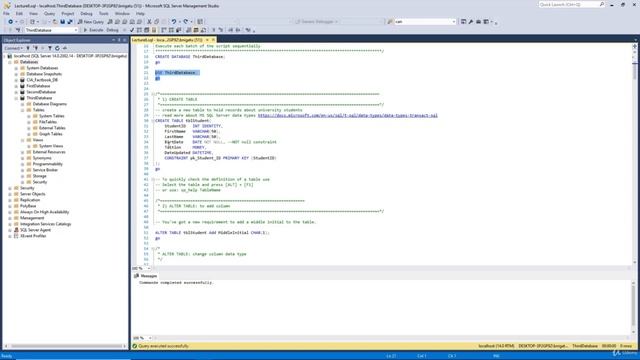640x360 pixels.
Task: Open the editor zoom 100 % dropdown
Action: [149, 268]
